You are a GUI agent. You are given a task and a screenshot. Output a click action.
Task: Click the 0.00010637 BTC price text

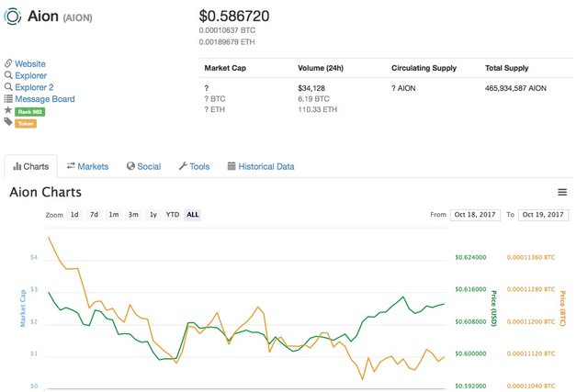tap(227, 30)
